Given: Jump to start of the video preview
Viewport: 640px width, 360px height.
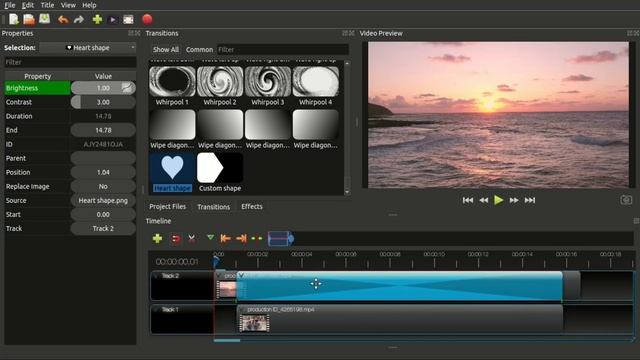Looking at the screenshot, I should click(468, 200).
